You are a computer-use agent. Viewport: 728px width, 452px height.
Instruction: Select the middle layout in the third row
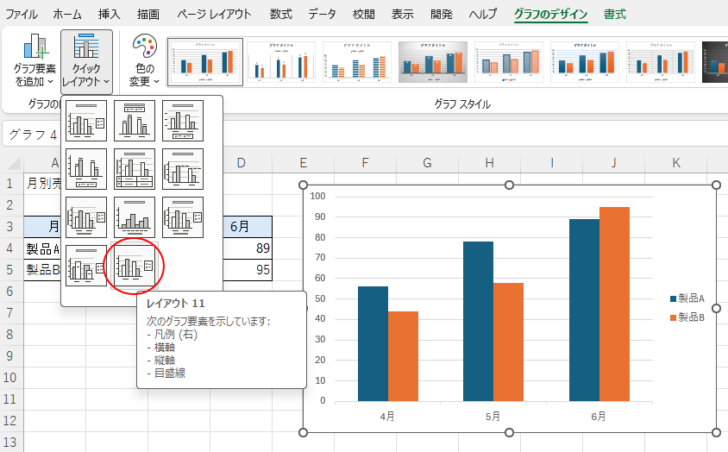coord(135,217)
